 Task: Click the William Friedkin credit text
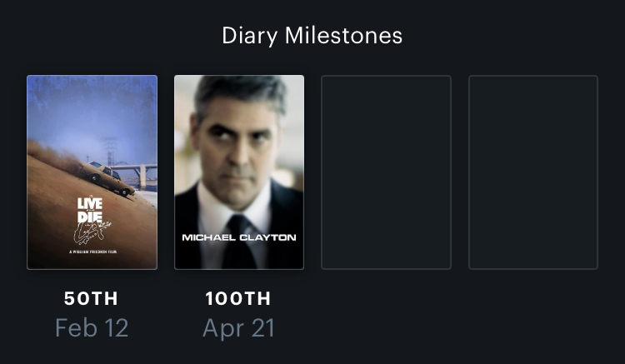point(92,251)
